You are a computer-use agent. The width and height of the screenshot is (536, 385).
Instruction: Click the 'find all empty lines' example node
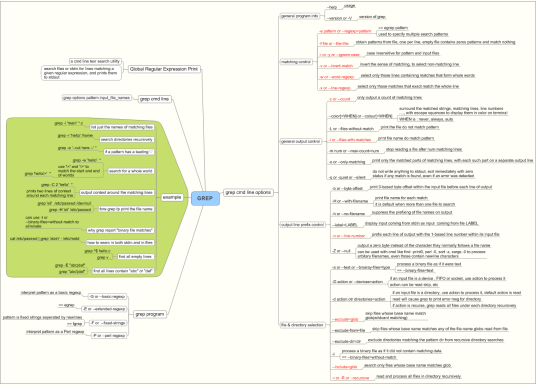[x=135, y=256]
